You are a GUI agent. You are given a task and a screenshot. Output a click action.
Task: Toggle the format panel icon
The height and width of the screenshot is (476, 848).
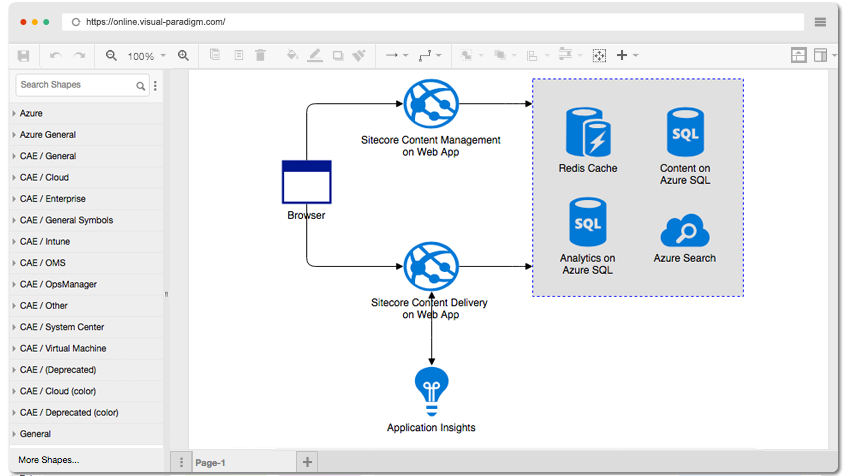click(x=820, y=55)
